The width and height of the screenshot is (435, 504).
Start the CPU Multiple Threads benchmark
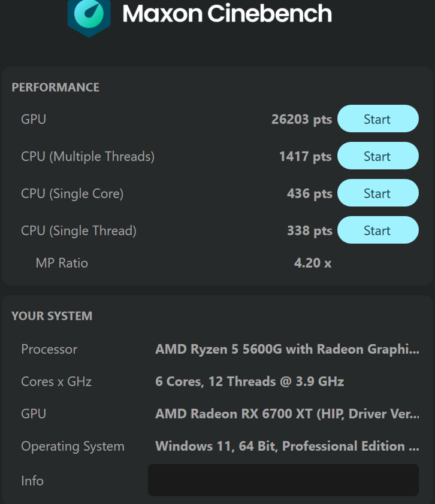click(x=377, y=156)
